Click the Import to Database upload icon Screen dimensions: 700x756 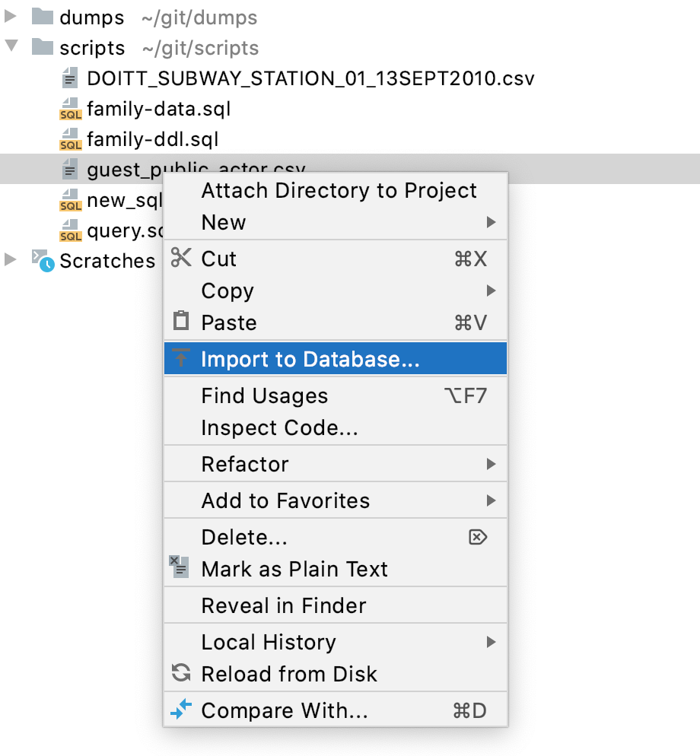(181, 357)
